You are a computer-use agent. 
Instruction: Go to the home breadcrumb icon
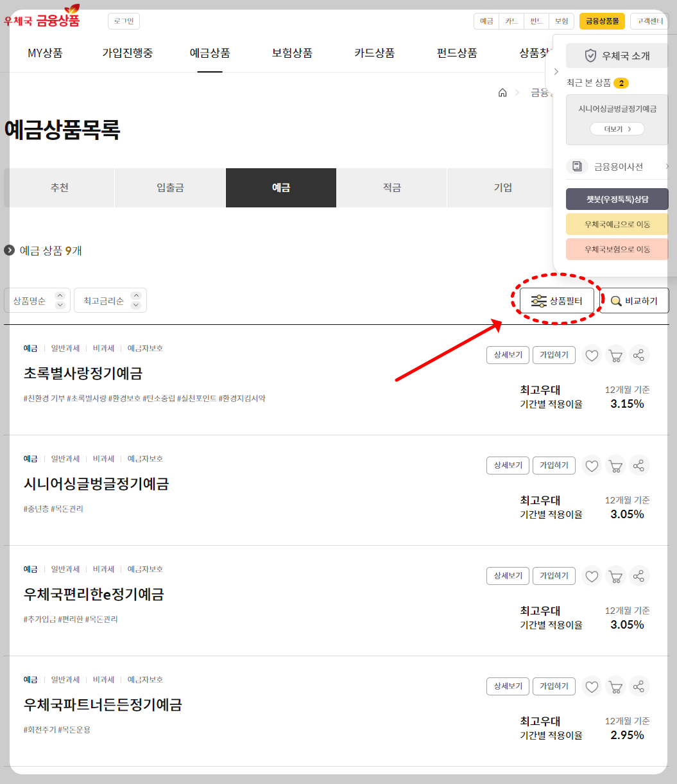point(502,92)
